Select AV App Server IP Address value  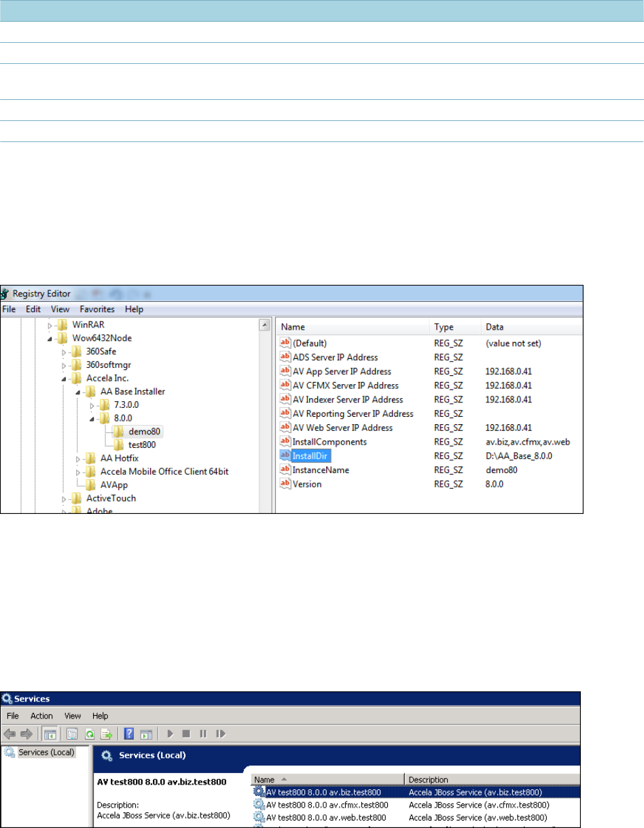click(x=342, y=371)
